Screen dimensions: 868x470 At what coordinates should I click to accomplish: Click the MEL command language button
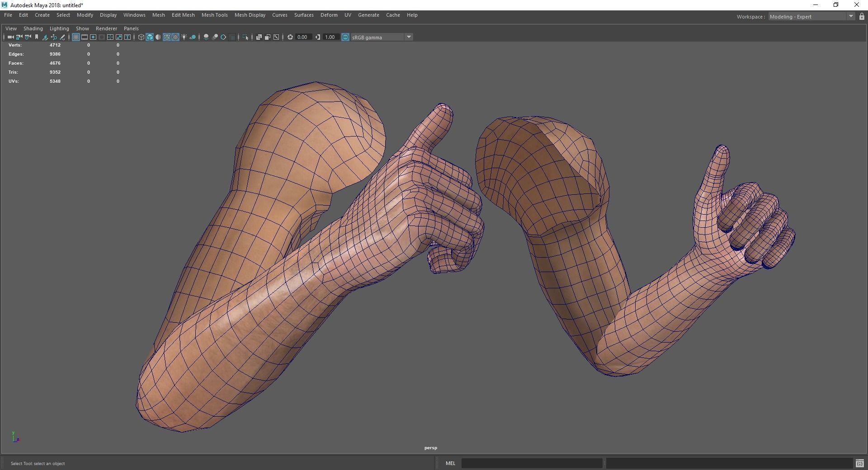coord(450,463)
